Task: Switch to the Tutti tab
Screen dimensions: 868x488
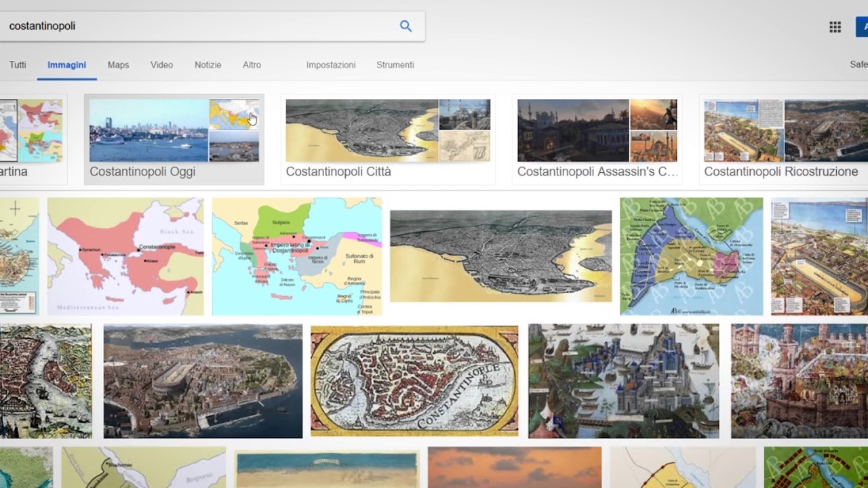Action: point(18,65)
